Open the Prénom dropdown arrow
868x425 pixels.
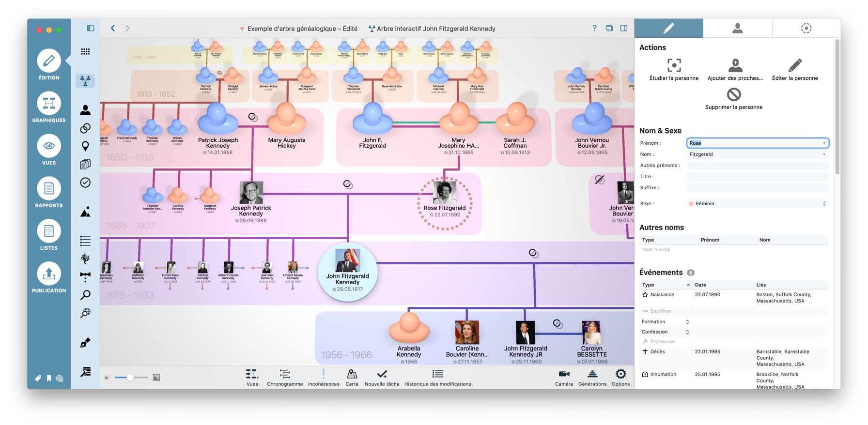tap(824, 143)
